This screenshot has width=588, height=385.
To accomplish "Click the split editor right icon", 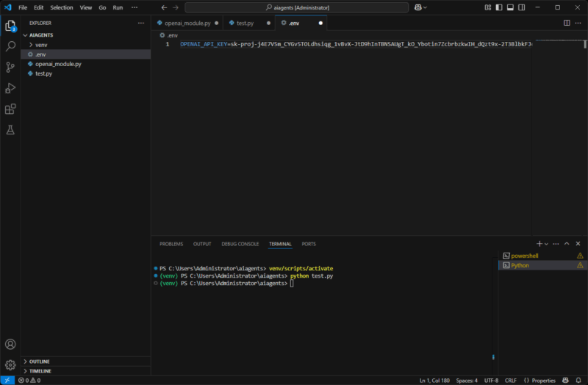I will pos(567,23).
